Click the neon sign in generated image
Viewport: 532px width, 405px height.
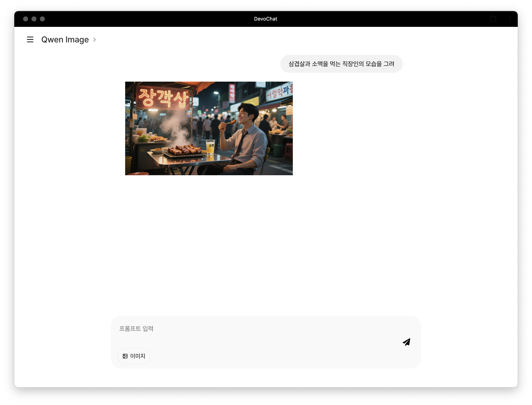tap(163, 98)
